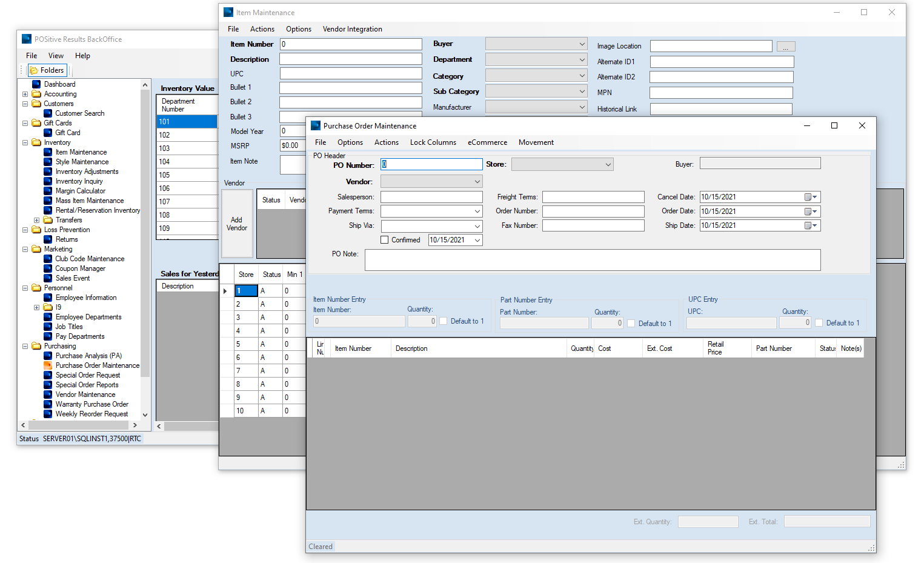Open the Store dropdown in PO Header
The height and width of the screenshot is (563, 924).
pos(608,165)
